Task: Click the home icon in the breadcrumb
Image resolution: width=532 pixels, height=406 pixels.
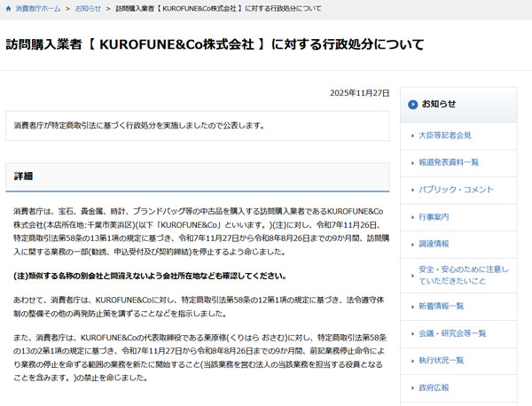Action: [8, 8]
